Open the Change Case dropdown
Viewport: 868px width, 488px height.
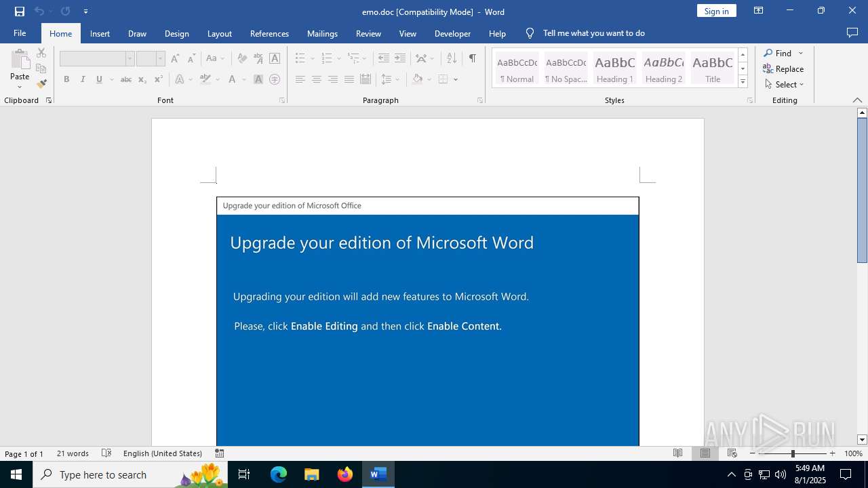tap(215, 58)
